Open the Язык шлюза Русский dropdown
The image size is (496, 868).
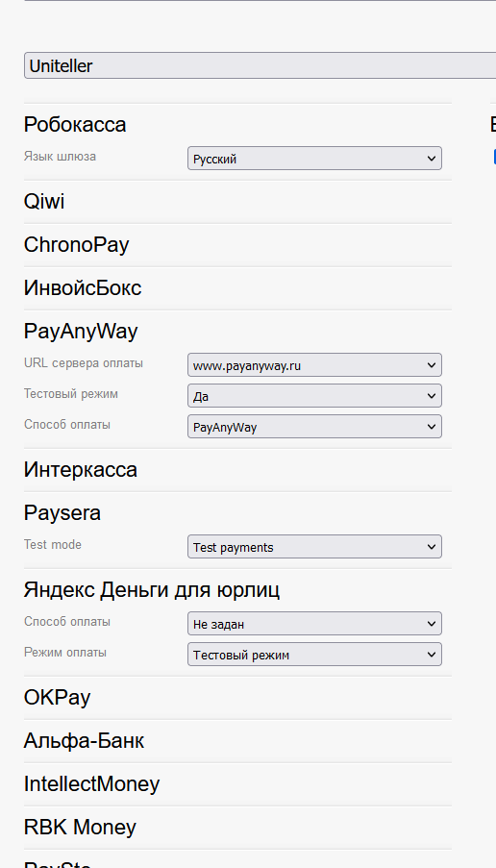coord(314,159)
